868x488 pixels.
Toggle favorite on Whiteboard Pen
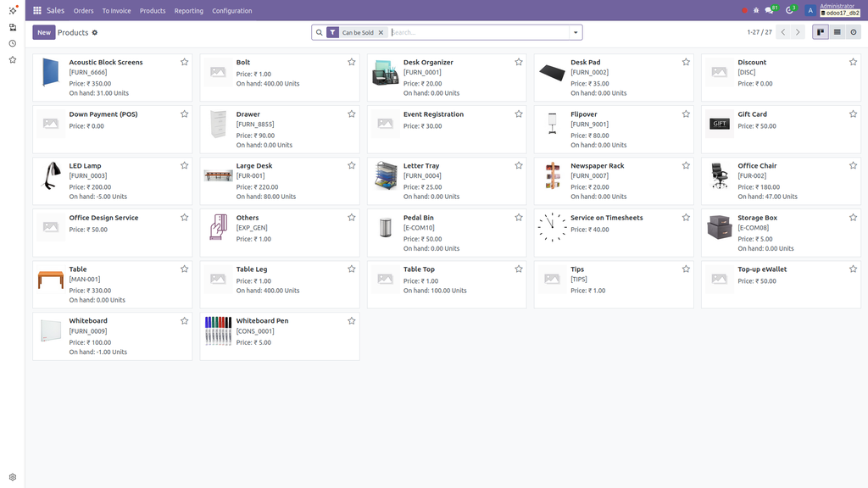tap(352, 321)
